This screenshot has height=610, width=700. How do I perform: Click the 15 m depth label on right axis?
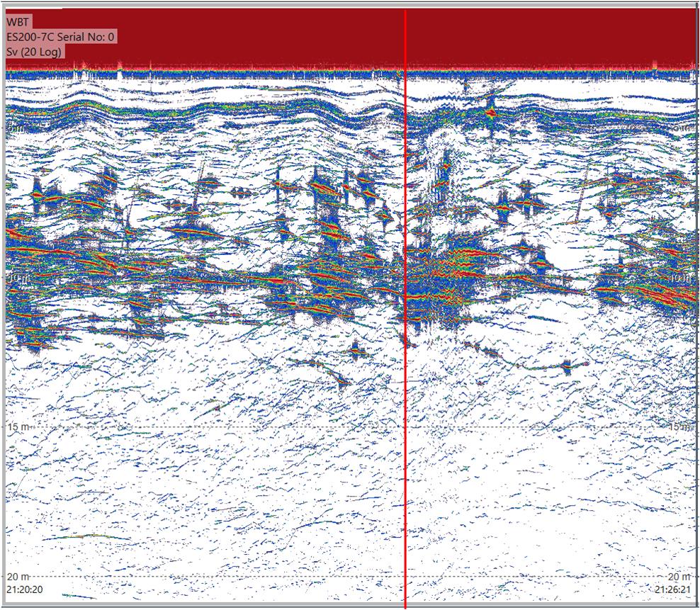coord(678,424)
